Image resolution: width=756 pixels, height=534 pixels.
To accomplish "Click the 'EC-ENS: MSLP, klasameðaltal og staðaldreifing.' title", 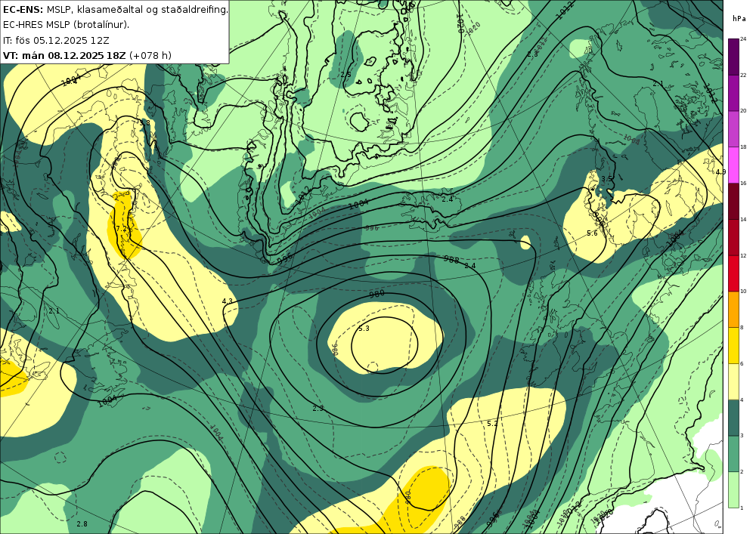I will 115,9.
